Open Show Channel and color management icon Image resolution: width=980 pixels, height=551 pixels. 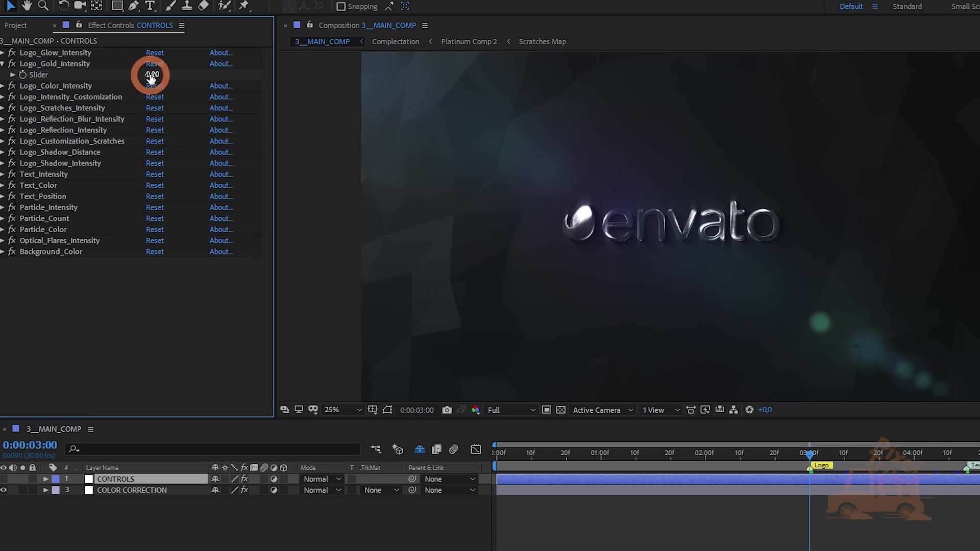point(475,410)
